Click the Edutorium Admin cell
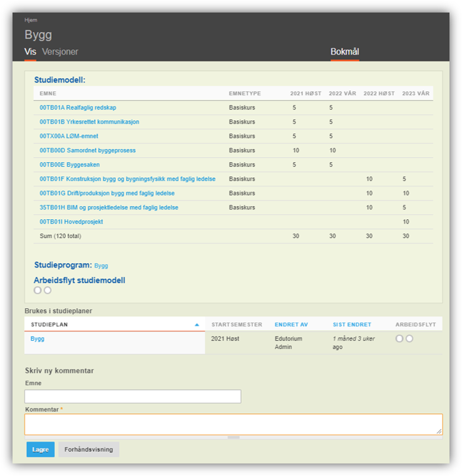The image size is (462, 476). (288, 343)
